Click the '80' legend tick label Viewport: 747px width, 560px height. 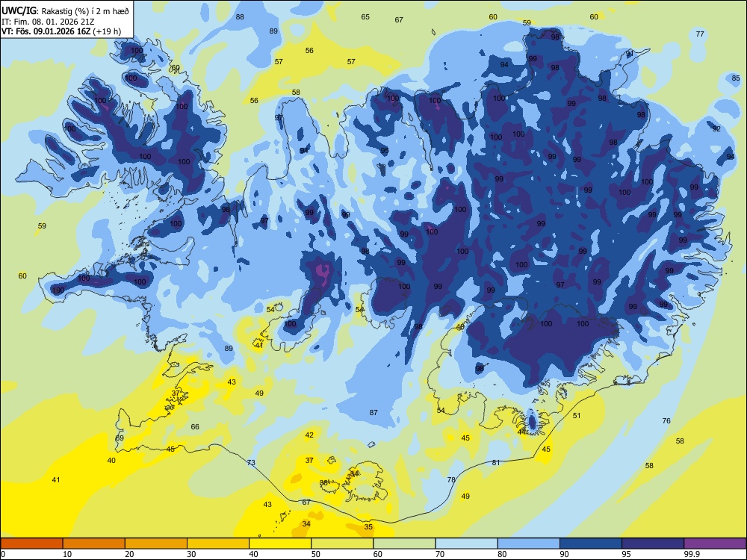coord(502,554)
